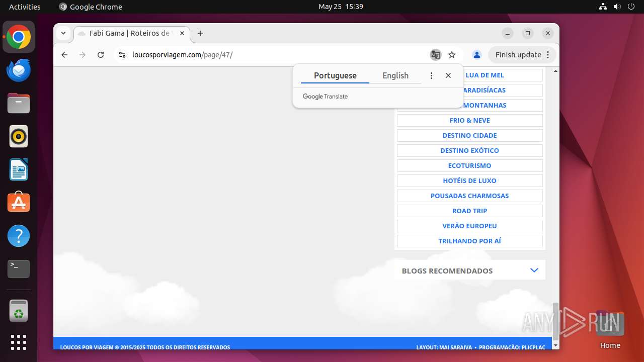Select the Portuguese tab in translate popup
This screenshot has height=362, width=644.
(335, 75)
